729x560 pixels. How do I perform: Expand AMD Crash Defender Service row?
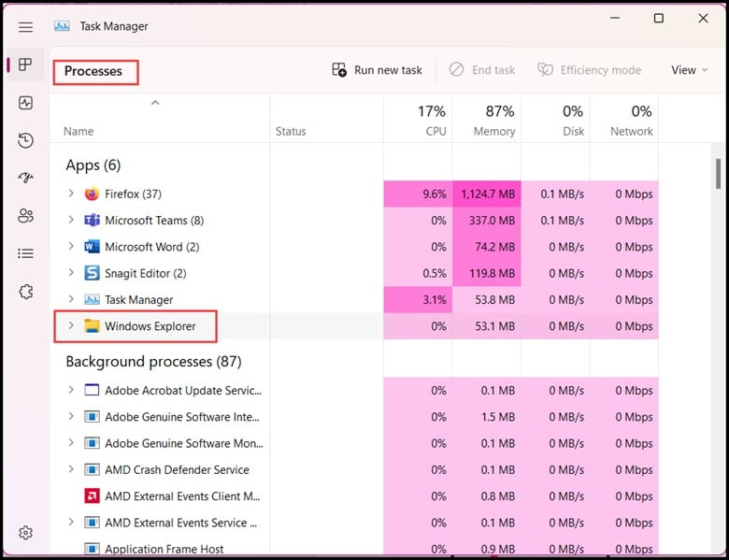tap(71, 469)
